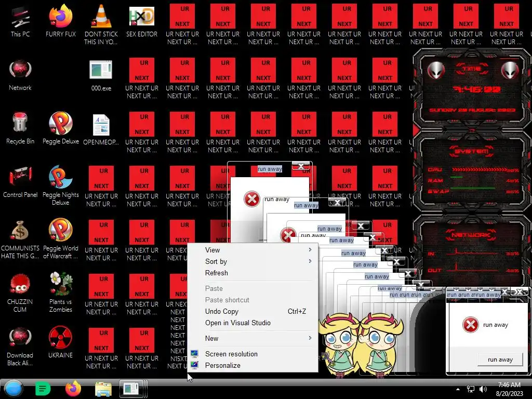Select Personalize from context menu
532x399 pixels.
253,365
